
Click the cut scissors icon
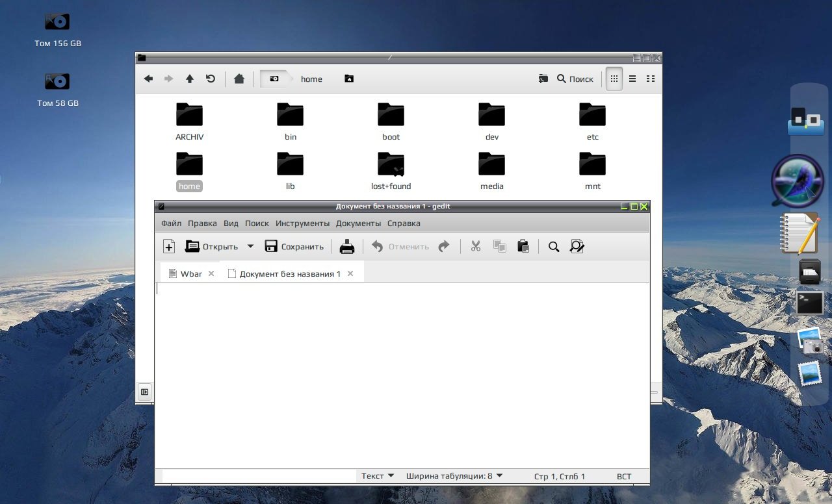point(475,247)
